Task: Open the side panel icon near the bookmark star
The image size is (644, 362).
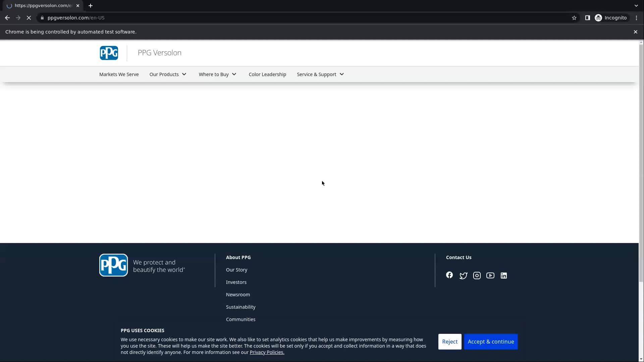Action: (587, 18)
